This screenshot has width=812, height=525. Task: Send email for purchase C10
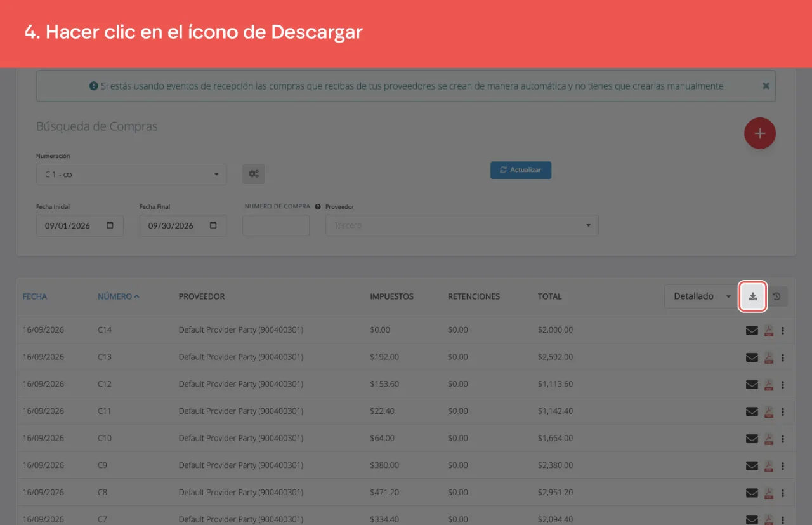752,438
